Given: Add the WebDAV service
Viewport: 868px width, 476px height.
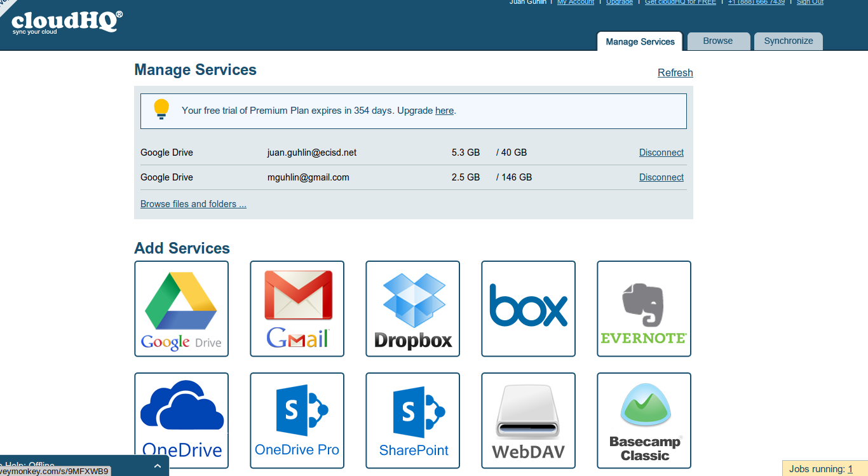Looking at the screenshot, I should coord(528,420).
